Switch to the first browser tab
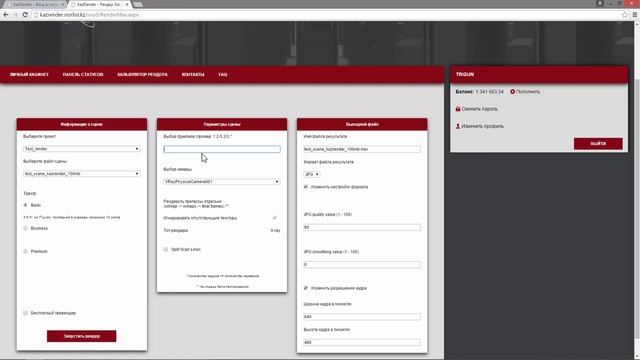The height and width of the screenshot is (360, 640). click(x=35, y=4)
